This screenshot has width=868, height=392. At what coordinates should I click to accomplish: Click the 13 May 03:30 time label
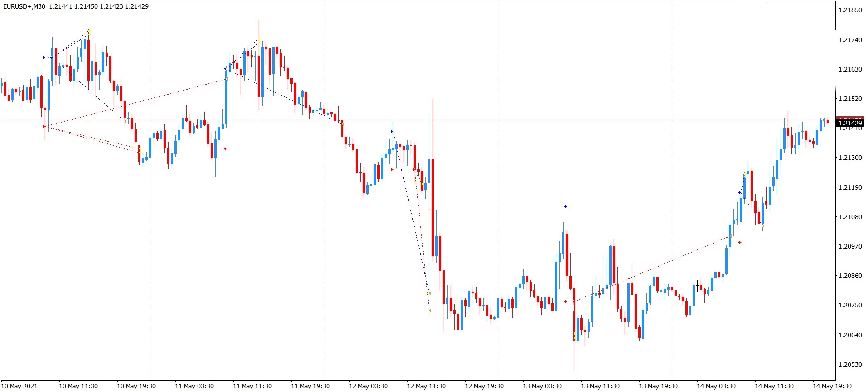point(542,386)
